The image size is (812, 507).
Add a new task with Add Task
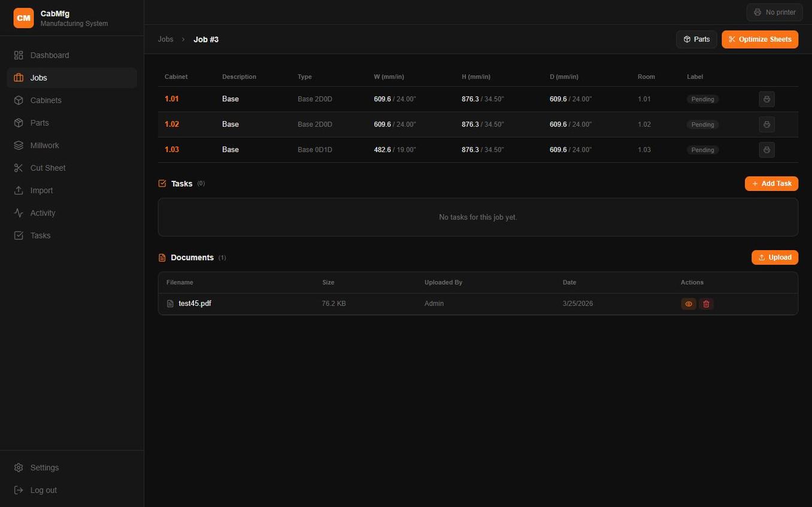tap(771, 183)
